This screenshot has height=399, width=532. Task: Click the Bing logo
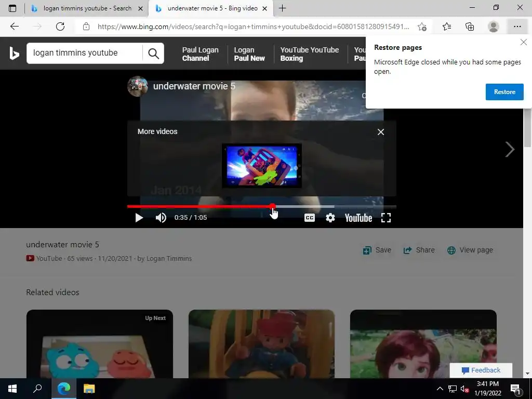(14, 54)
